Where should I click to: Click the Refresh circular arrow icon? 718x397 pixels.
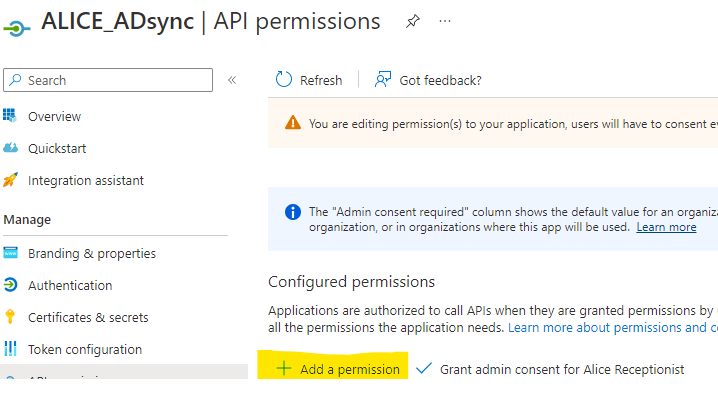click(x=283, y=79)
